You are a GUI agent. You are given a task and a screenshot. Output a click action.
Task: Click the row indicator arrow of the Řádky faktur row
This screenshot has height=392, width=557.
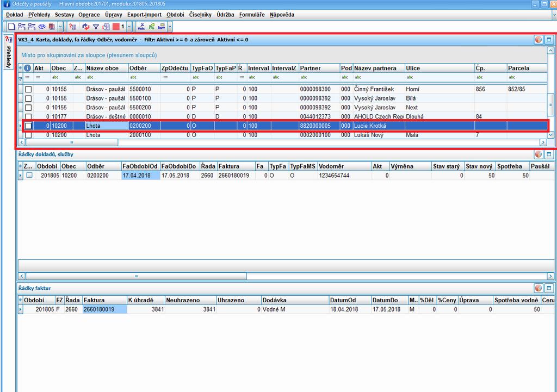20,309
